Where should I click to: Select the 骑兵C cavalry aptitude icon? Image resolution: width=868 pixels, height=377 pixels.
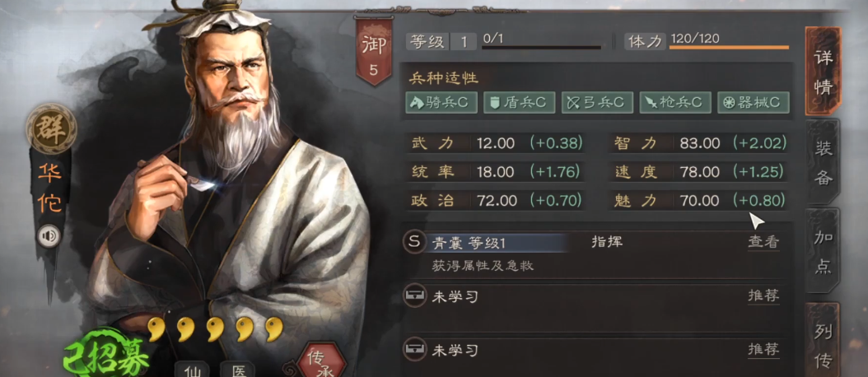(x=441, y=102)
